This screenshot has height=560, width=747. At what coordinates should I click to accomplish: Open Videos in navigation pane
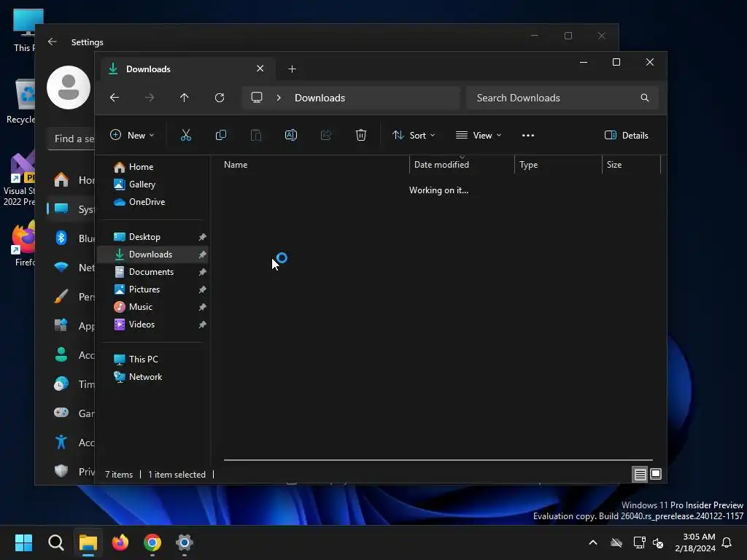tap(142, 324)
